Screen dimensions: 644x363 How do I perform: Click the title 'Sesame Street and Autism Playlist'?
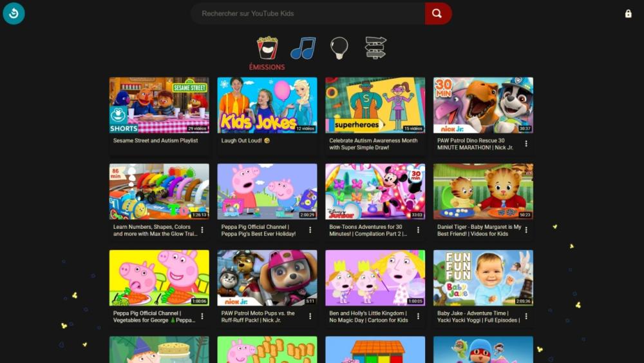(155, 141)
